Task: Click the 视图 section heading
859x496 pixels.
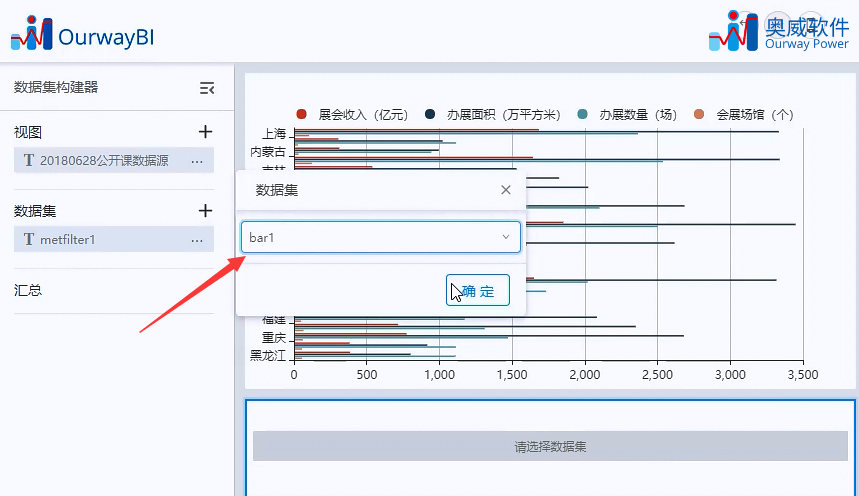Action: 28,132
